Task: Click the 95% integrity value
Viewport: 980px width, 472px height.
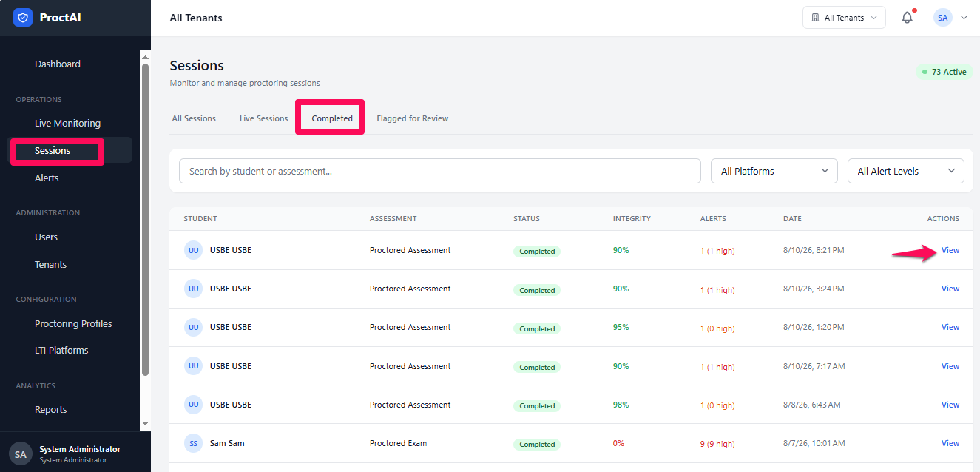Action: point(621,327)
